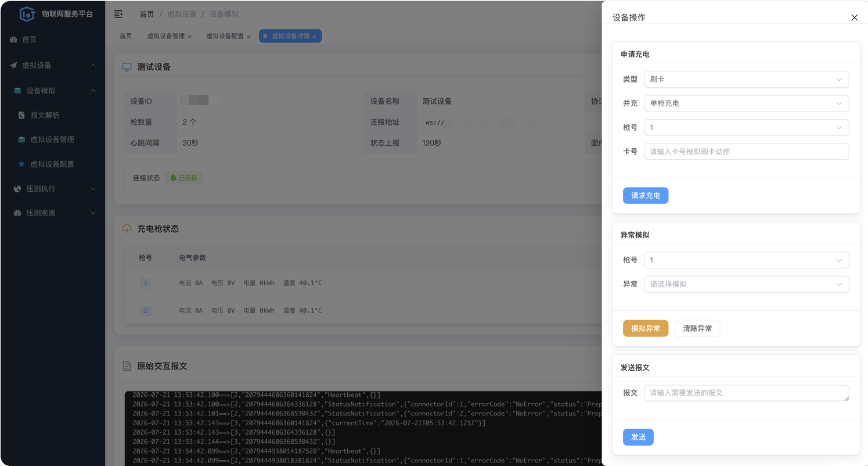
Task: Click the 请求充电 button
Action: (x=646, y=196)
